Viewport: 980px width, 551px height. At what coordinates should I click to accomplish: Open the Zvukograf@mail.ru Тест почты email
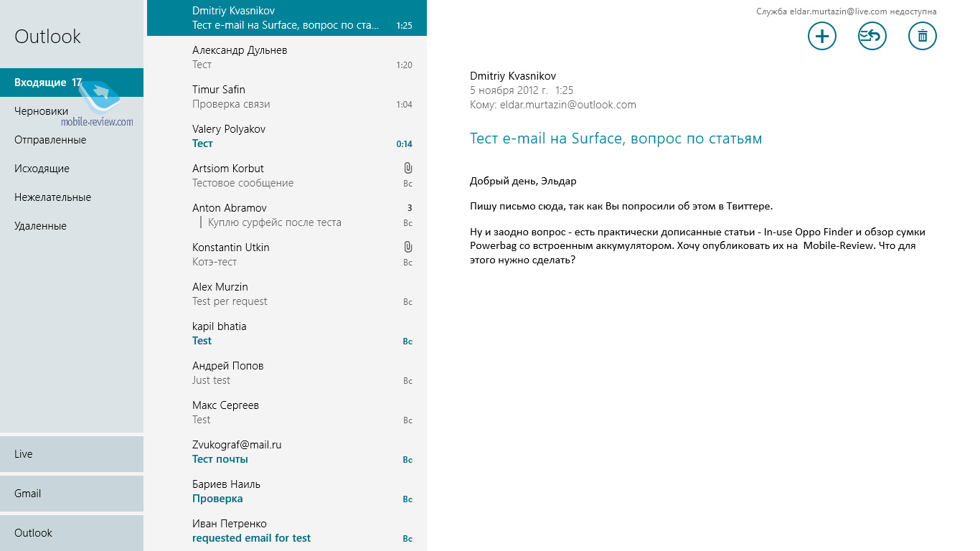[287, 452]
